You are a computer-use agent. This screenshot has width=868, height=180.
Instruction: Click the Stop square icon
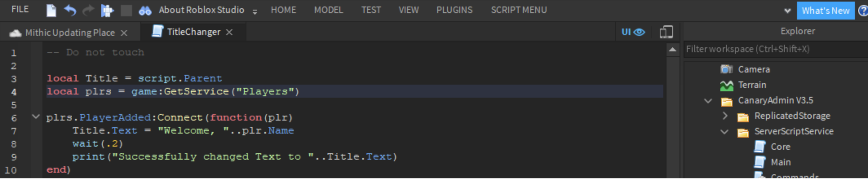(126, 10)
